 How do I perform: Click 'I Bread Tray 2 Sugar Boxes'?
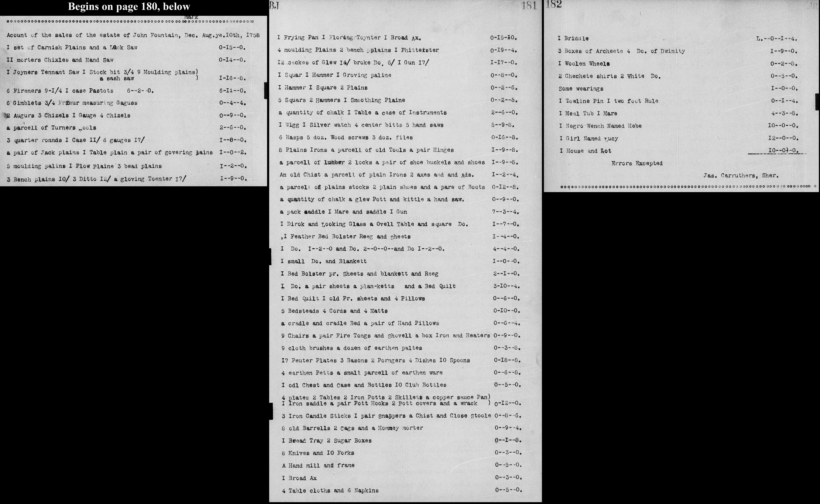327,441
